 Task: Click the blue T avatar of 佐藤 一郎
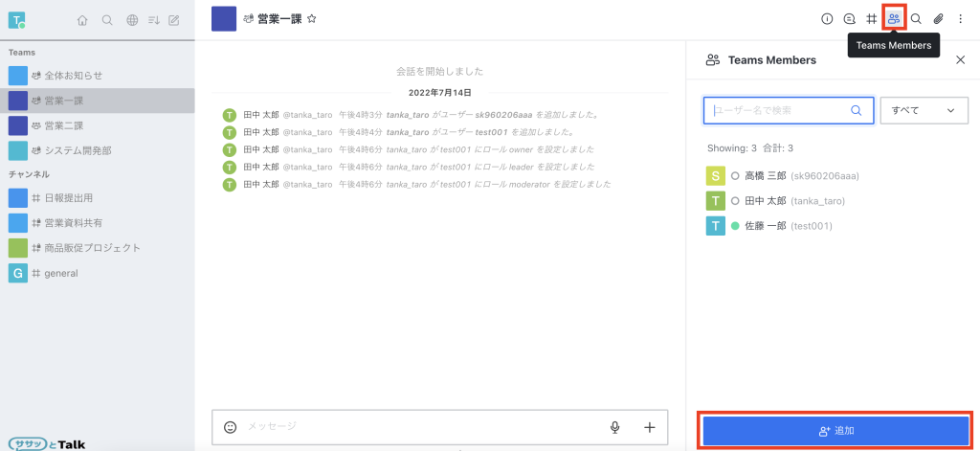[715, 226]
